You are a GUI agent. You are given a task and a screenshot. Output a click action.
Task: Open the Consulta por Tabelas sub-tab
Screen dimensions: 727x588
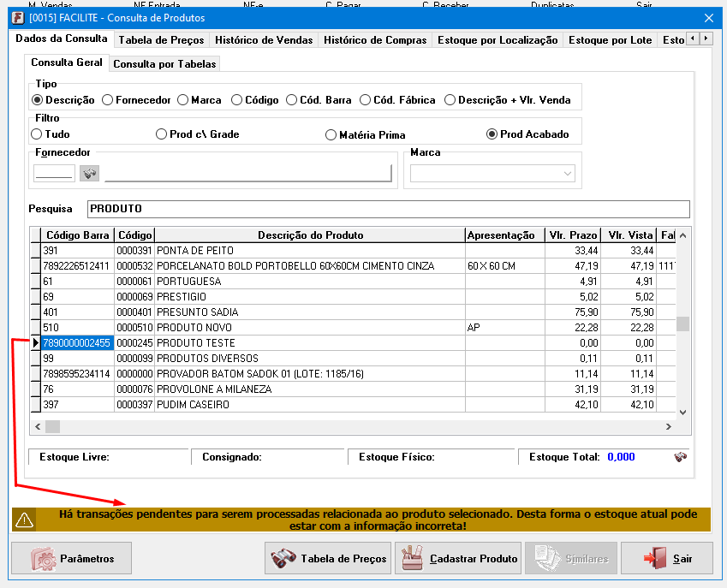click(164, 64)
